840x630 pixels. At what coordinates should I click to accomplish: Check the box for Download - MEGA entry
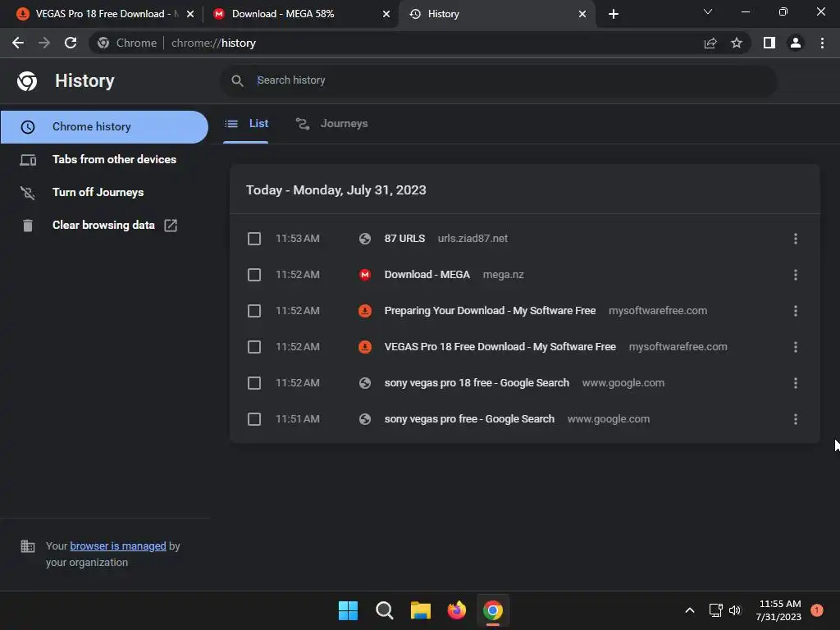coord(254,275)
